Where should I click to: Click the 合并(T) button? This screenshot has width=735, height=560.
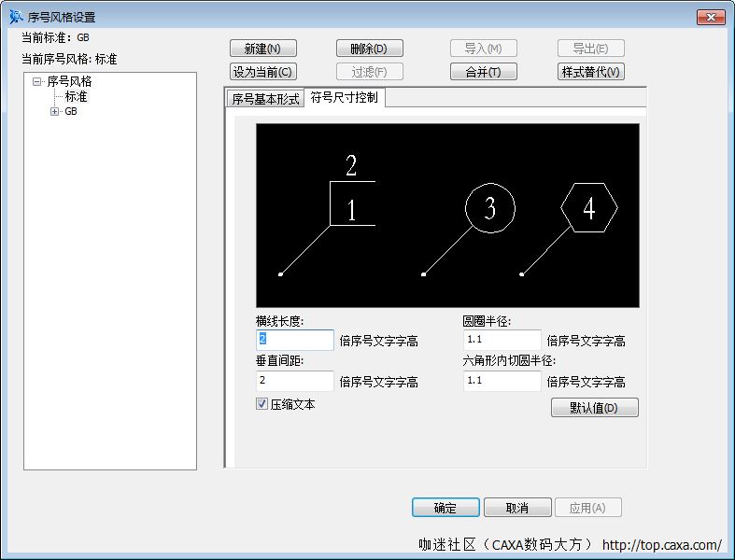[x=483, y=72]
